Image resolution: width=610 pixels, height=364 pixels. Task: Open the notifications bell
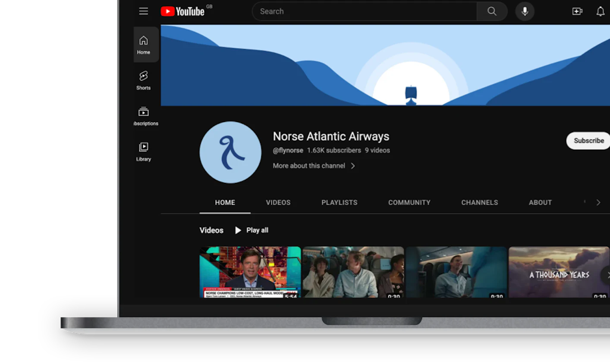600,11
